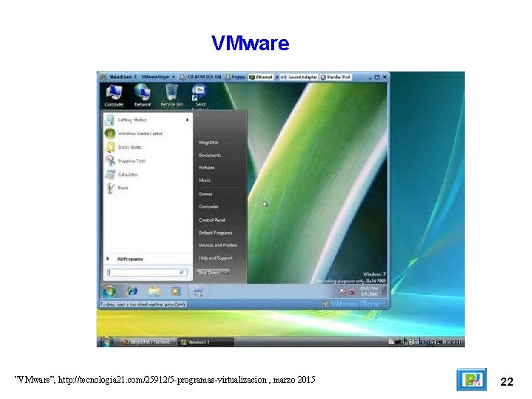Open the Recycle Bin desktop icon
The image size is (532, 399).
point(171,95)
